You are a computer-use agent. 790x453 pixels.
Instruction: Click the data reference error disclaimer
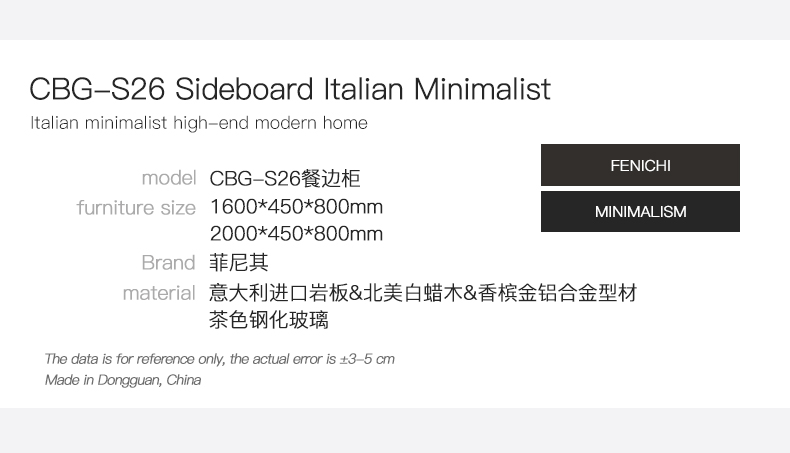(x=219, y=358)
